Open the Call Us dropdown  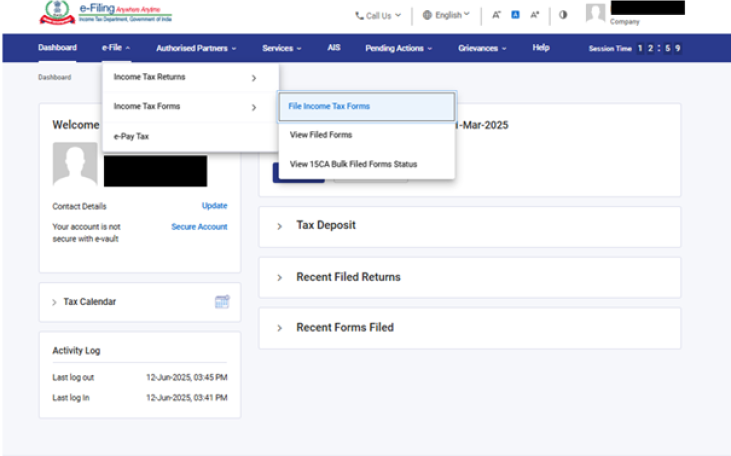(x=378, y=15)
